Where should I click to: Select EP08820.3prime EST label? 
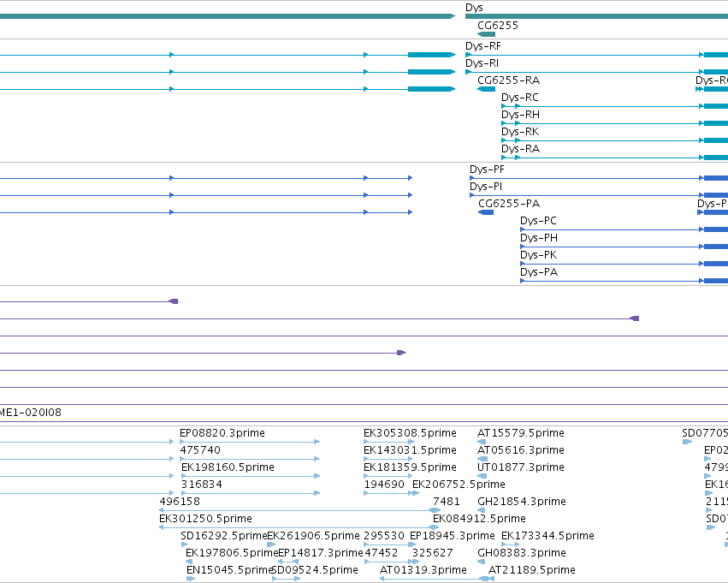[x=222, y=433]
